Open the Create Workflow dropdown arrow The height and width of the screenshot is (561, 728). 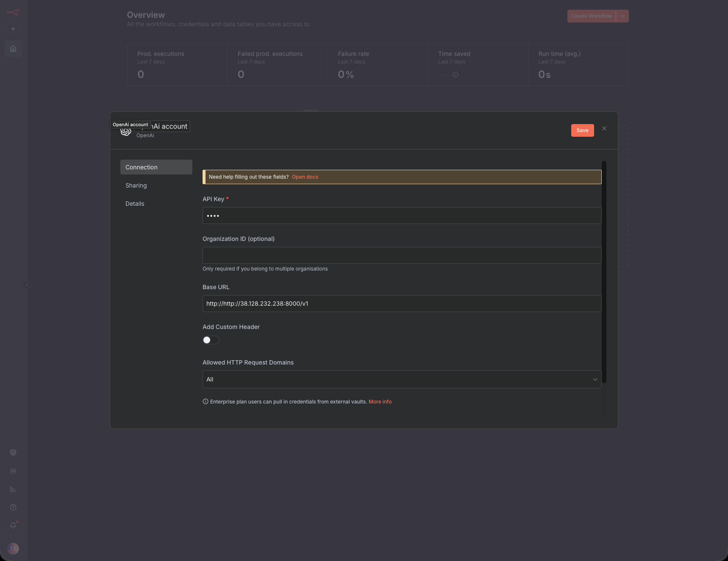coord(622,16)
